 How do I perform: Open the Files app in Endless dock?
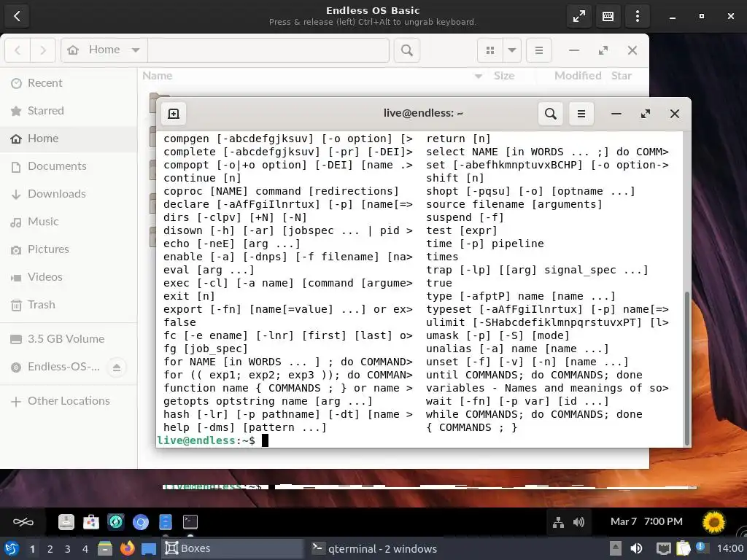click(166, 522)
